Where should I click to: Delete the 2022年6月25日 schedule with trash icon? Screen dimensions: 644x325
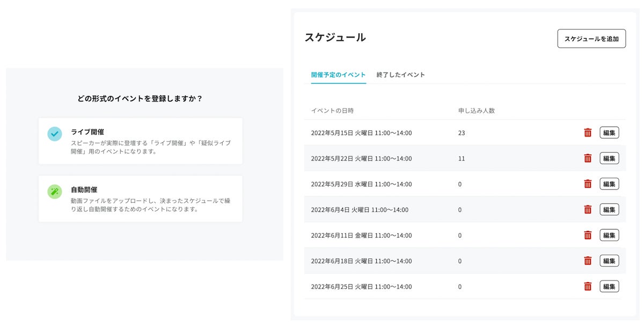point(588,286)
